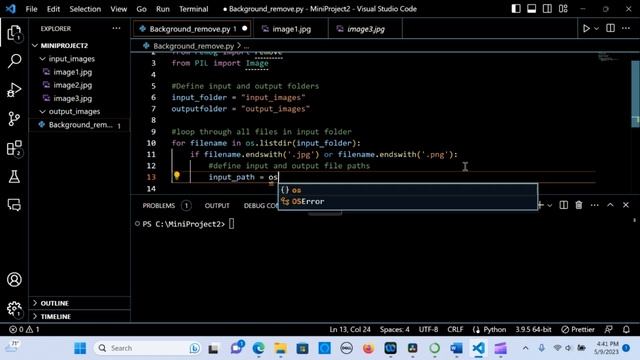Open editor More Actions ellipsis
The image size is (640, 360).
coord(626,28)
